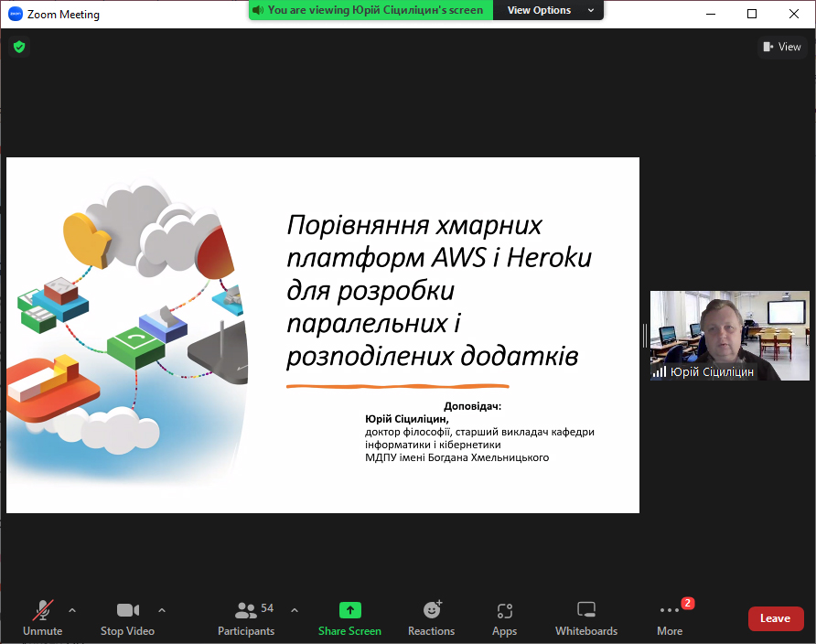816x644 pixels.
Task: Click the Zoom logo in title bar
Action: click(15, 14)
